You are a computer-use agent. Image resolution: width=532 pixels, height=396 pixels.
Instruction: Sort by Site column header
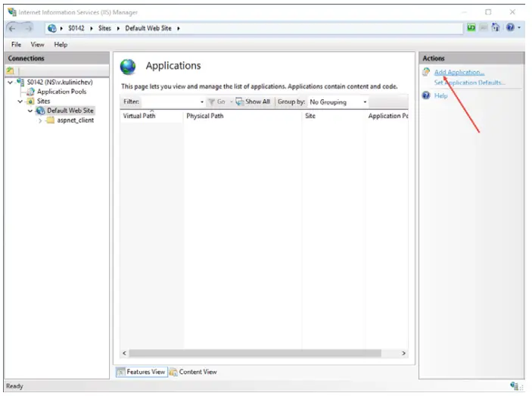tap(334, 116)
